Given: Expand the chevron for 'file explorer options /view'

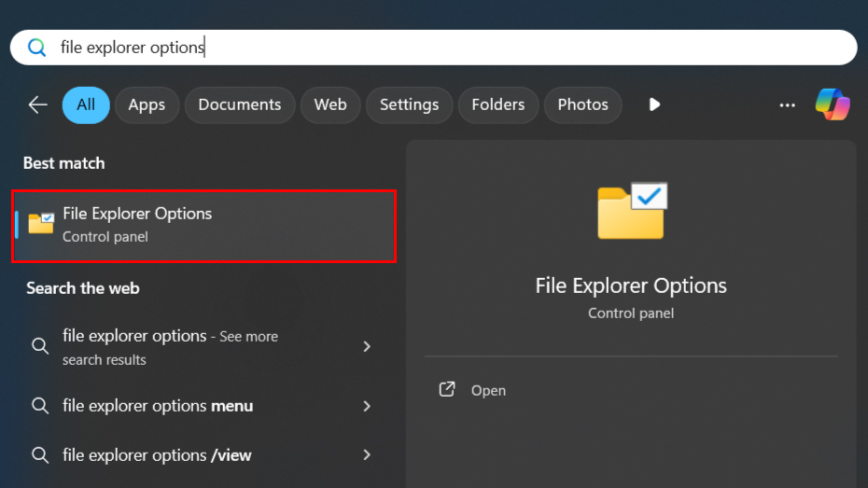Looking at the screenshot, I should [x=367, y=454].
